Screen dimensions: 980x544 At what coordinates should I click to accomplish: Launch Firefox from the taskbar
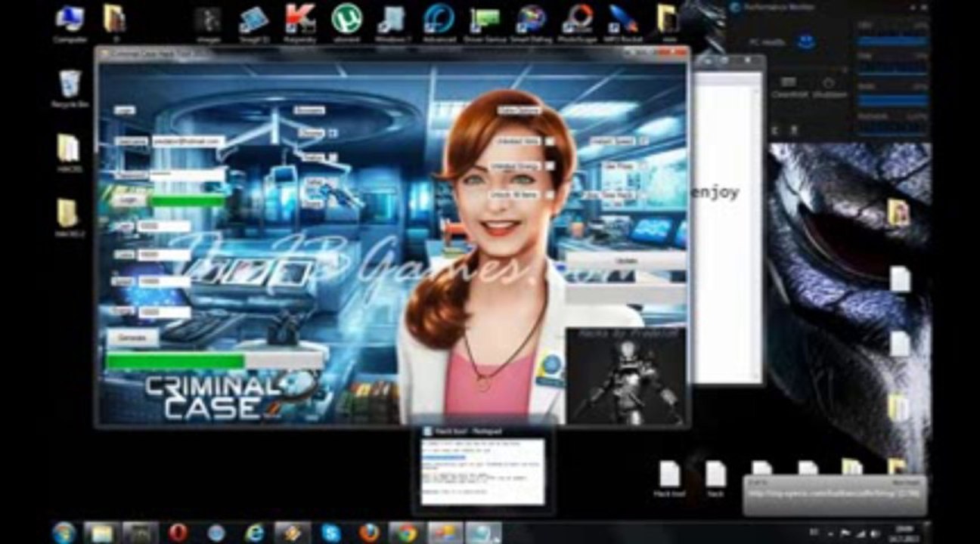pyautogui.click(x=369, y=533)
